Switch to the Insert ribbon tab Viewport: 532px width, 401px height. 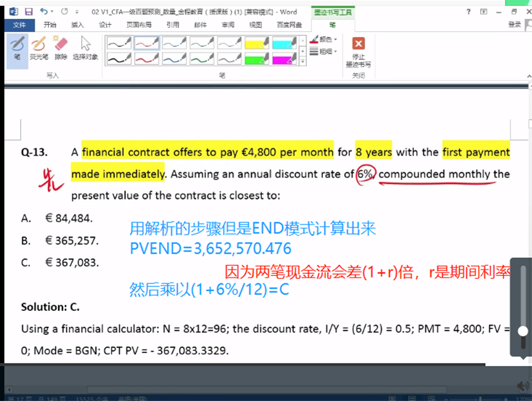coord(78,25)
